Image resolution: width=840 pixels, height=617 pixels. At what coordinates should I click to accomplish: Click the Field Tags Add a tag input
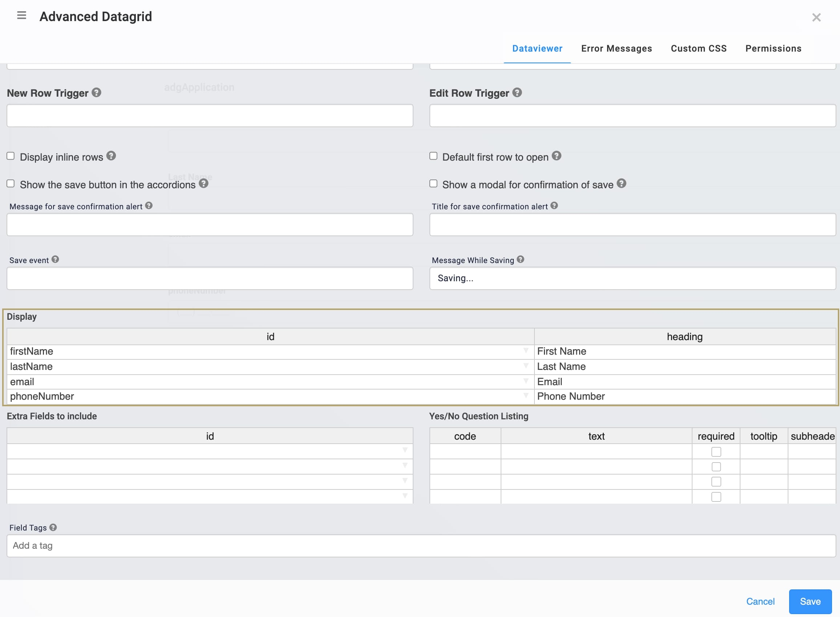tap(421, 546)
